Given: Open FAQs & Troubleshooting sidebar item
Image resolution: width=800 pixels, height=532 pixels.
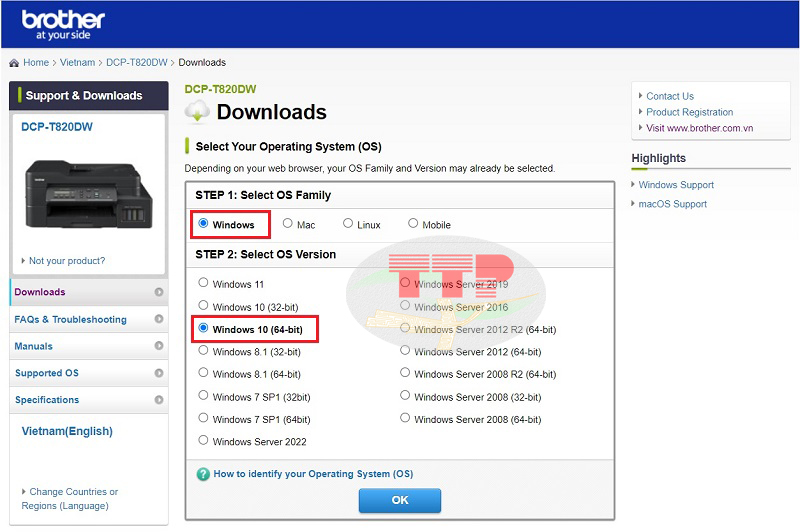Looking at the screenshot, I should [x=89, y=319].
